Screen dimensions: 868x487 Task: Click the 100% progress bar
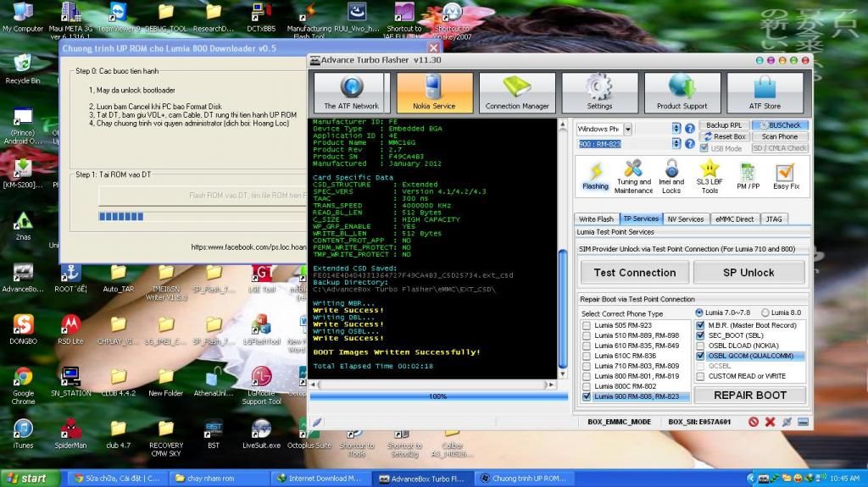pos(438,396)
